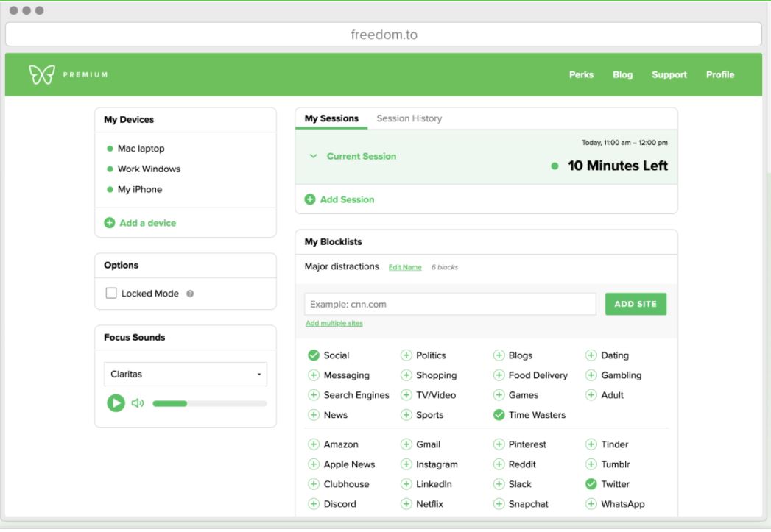Click the WhatsApp label
This screenshot has width=771, height=532.
pos(623,504)
